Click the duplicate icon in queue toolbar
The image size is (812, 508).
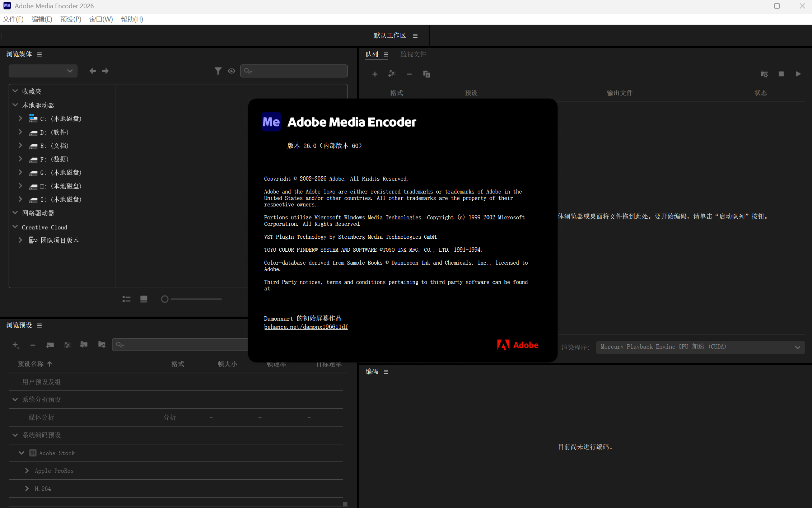[426, 74]
